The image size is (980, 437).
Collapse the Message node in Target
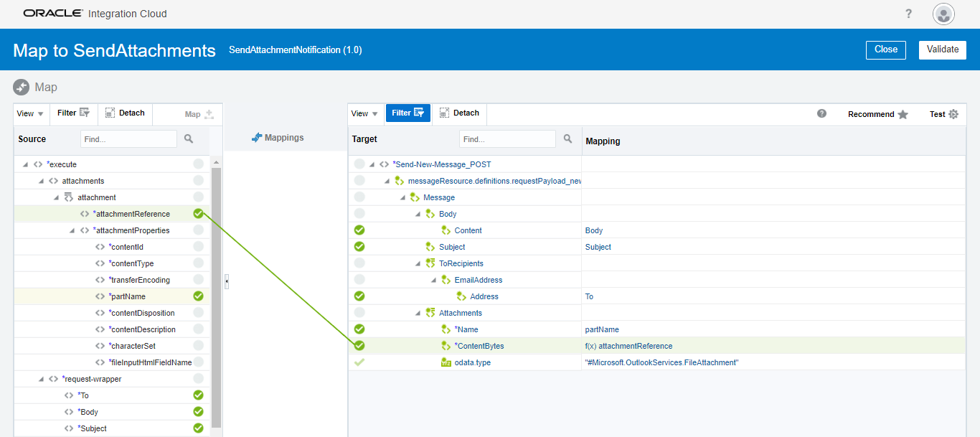point(403,197)
